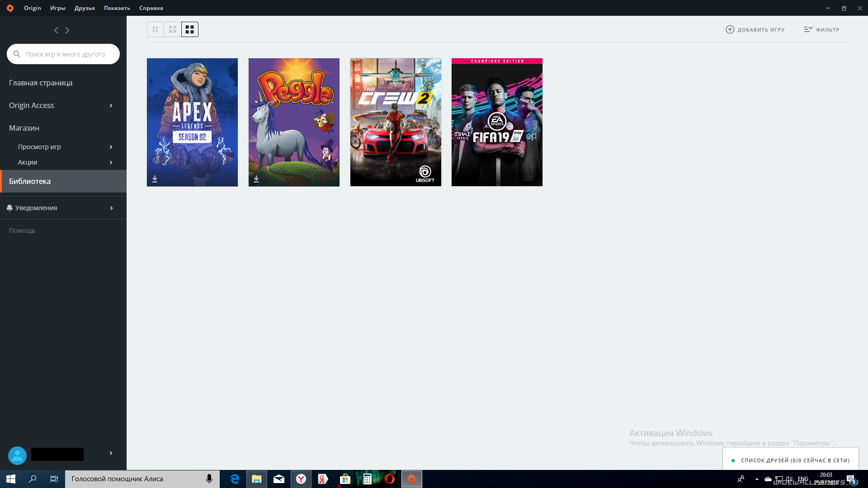Screen dimensions: 868x488
Task: Open the People icon in system tray
Action: coord(741,479)
